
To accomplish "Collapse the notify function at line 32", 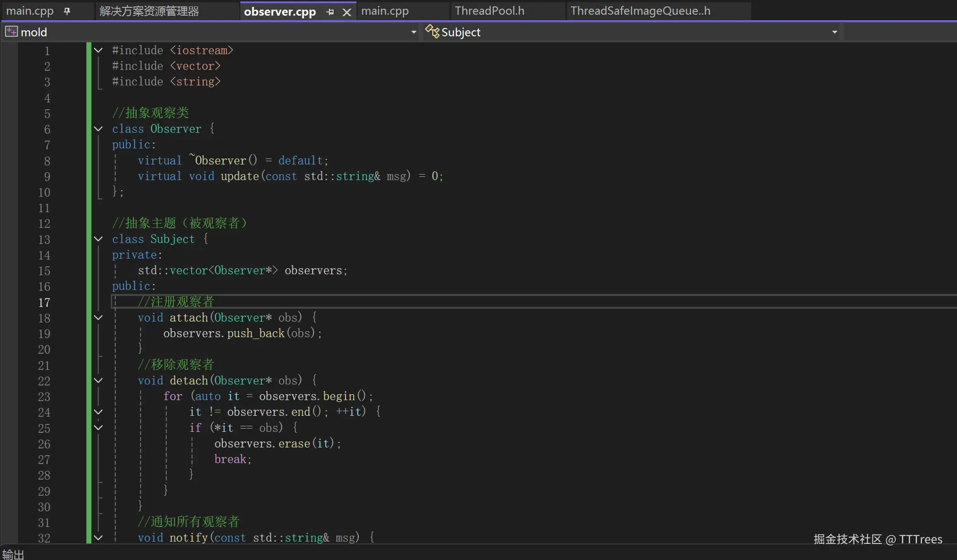I will pos(98,537).
